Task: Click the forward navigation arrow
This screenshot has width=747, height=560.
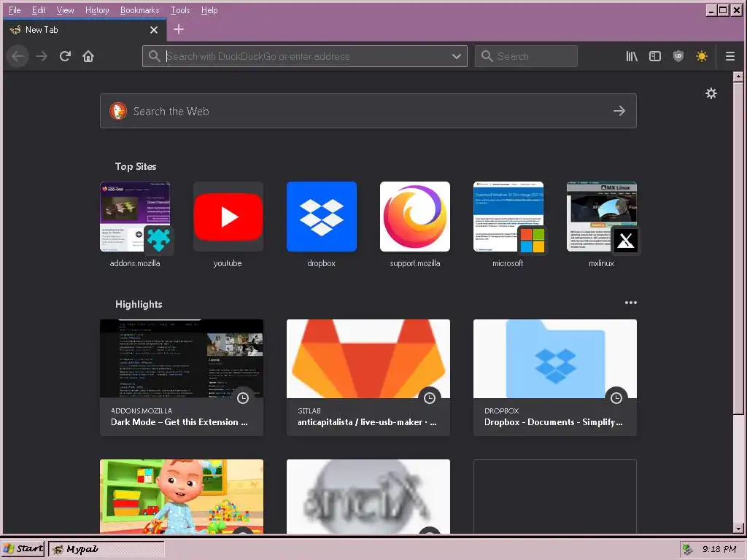Action: (x=42, y=56)
